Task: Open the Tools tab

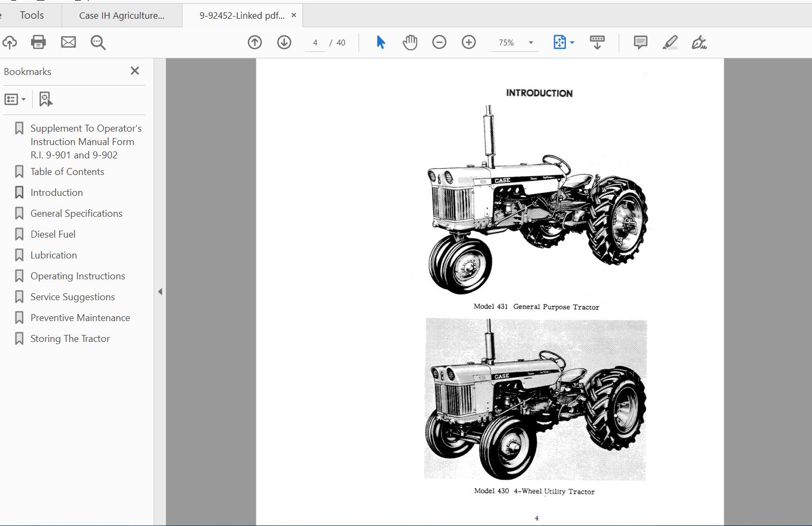Action: coord(32,16)
